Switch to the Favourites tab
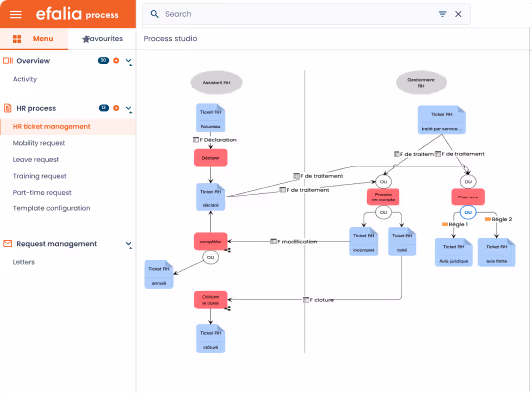532x393 pixels. click(x=103, y=39)
